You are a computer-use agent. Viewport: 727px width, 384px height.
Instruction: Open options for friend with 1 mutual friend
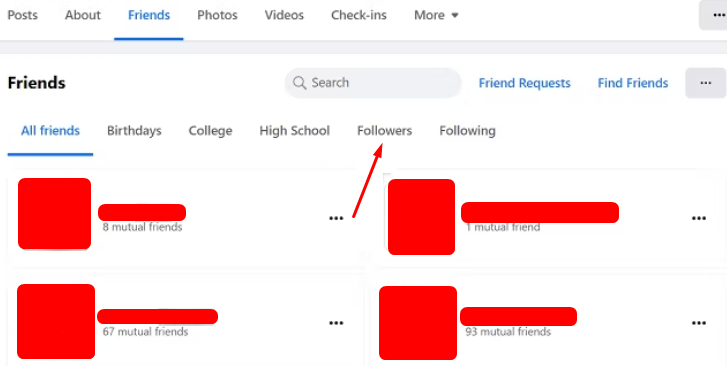699,218
